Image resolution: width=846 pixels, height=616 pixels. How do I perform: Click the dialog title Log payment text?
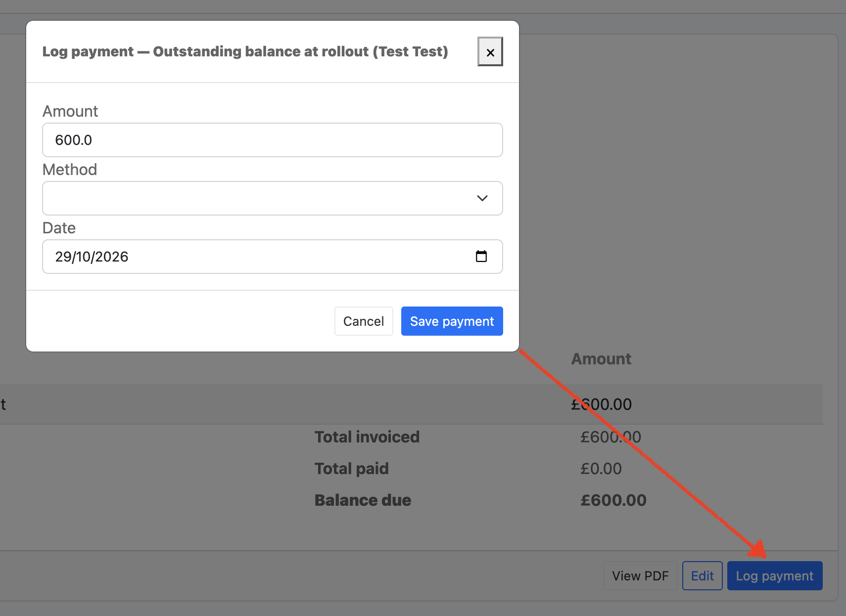tap(245, 51)
